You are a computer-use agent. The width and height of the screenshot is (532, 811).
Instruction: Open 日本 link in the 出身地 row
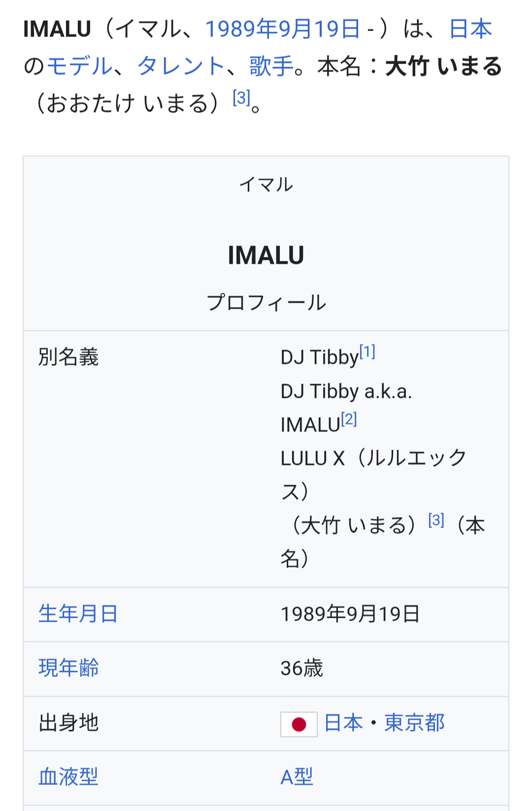tap(344, 723)
